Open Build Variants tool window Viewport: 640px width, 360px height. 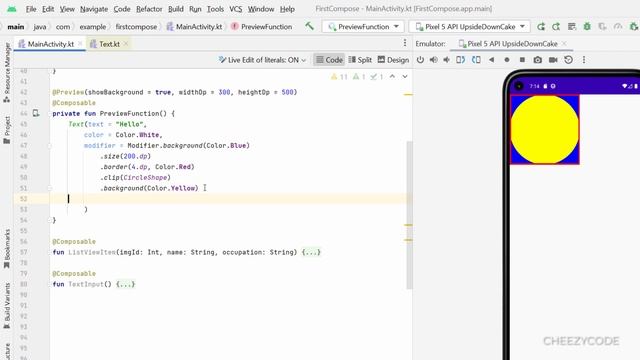point(7,306)
